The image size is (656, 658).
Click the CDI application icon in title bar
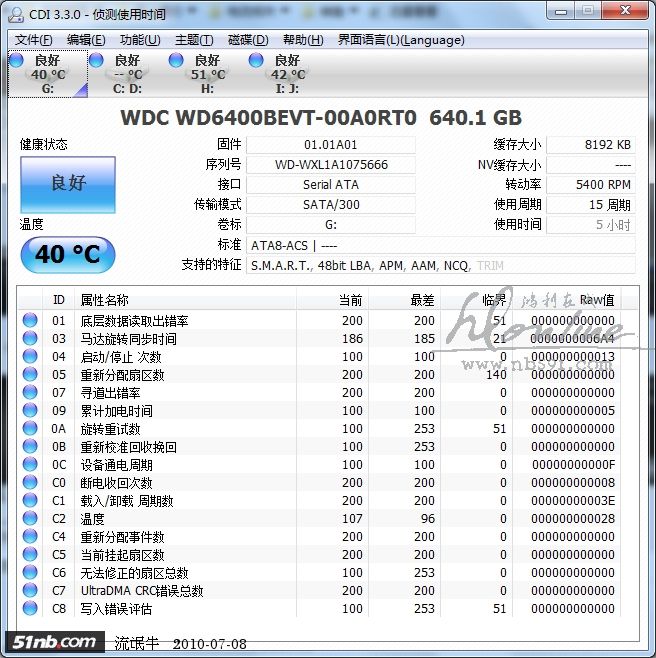[17, 12]
